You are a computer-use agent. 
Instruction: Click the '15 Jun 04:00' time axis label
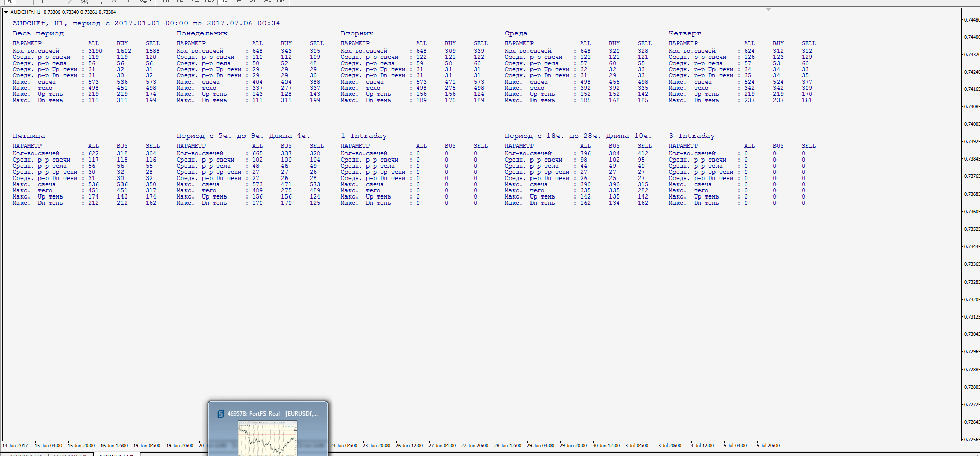[48, 445]
